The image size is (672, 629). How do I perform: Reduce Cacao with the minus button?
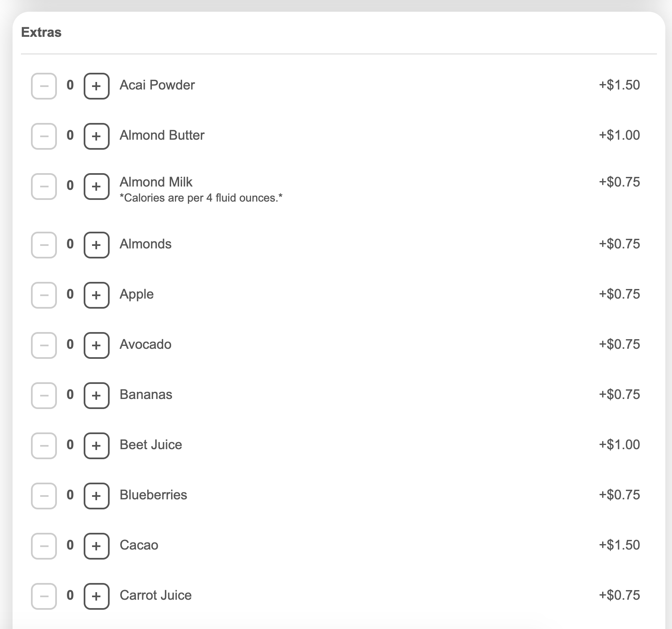(x=44, y=546)
